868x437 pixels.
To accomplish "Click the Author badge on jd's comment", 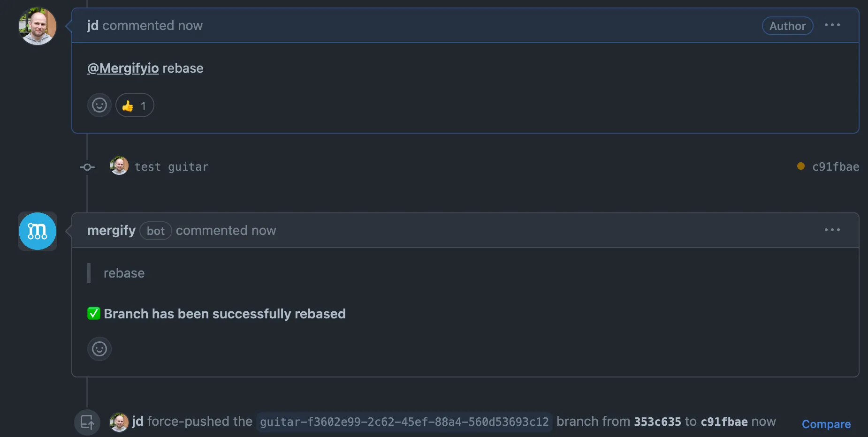I will (787, 26).
